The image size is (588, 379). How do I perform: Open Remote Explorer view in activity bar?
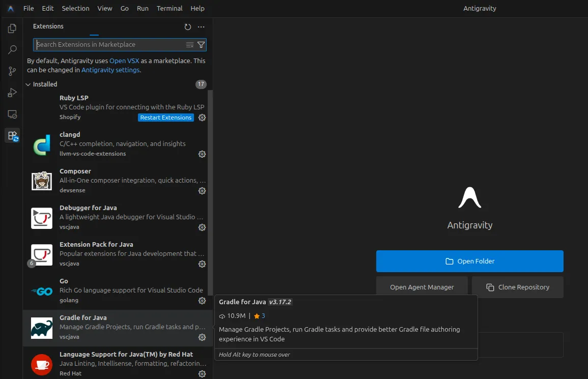point(12,114)
